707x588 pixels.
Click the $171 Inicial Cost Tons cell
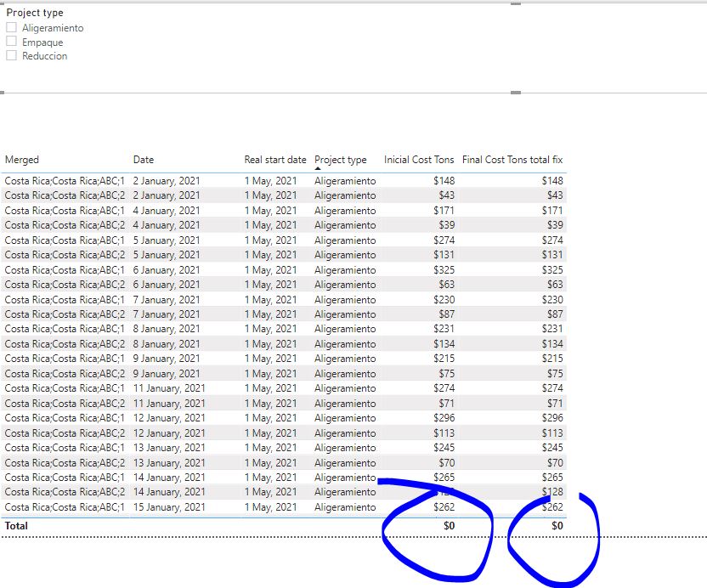coord(444,211)
